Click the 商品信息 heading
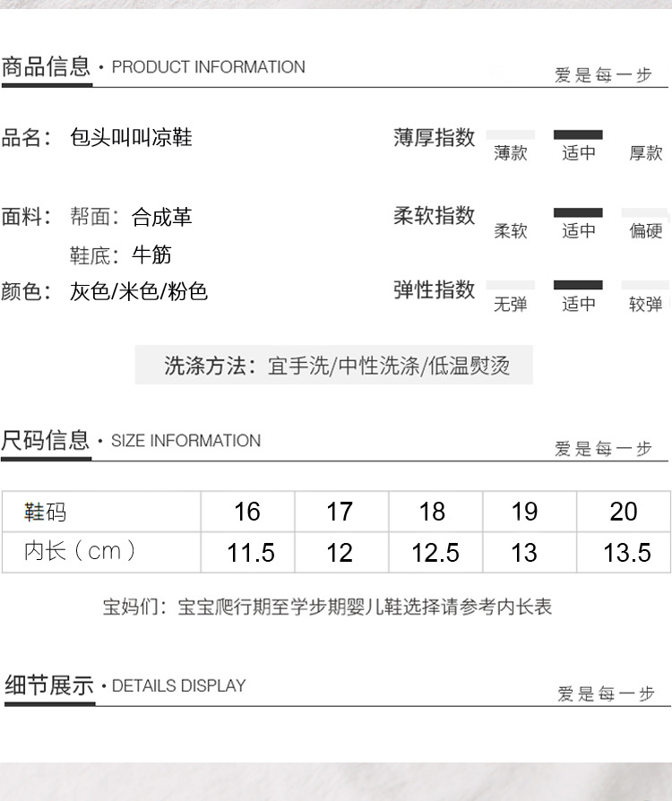Image resolution: width=672 pixels, height=801 pixels. pyautogui.click(x=46, y=67)
